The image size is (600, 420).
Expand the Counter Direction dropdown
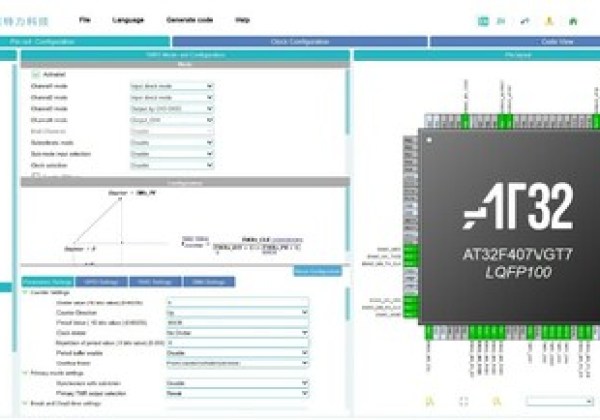[x=237, y=311]
